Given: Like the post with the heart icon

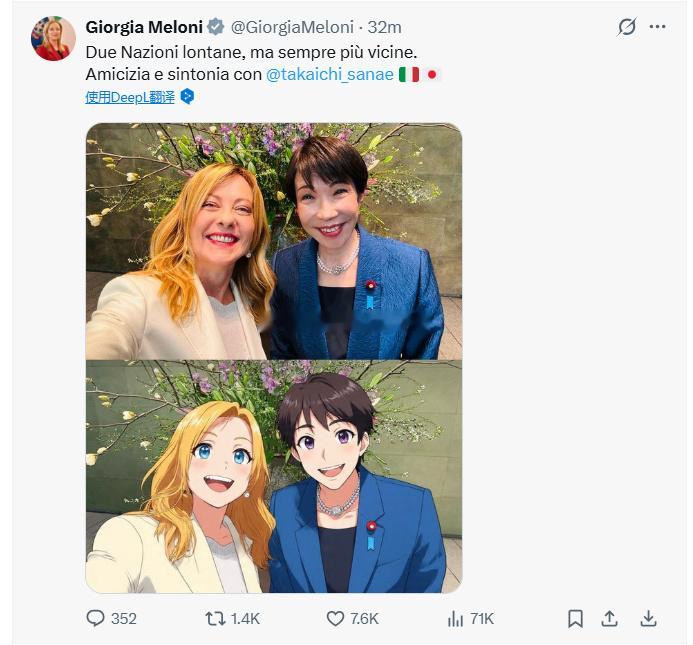Looking at the screenshot, I should (x=336, y=619).
